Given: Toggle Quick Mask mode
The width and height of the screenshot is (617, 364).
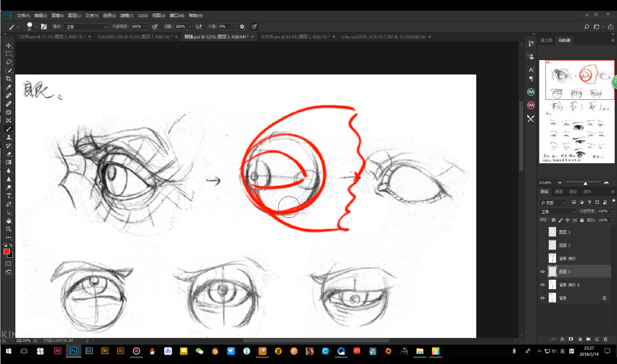Looking at the screenshot, I should (8, 264).
